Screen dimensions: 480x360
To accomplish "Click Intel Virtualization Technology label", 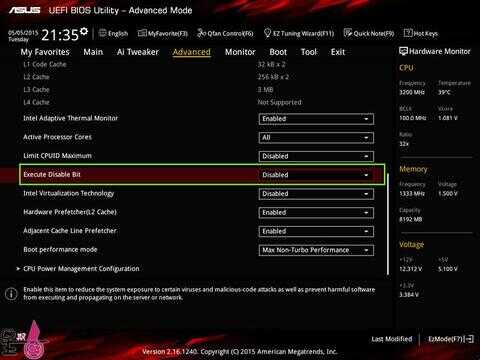I will 69,193.
